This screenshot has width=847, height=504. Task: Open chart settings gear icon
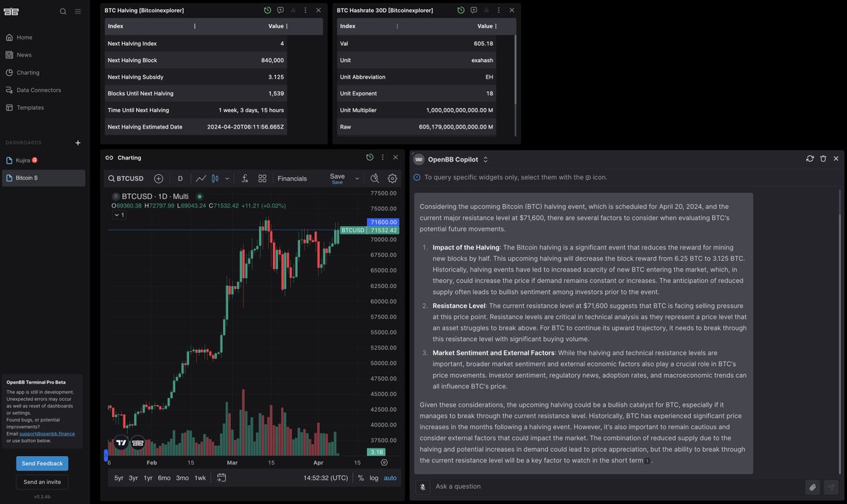pos(392,179)
